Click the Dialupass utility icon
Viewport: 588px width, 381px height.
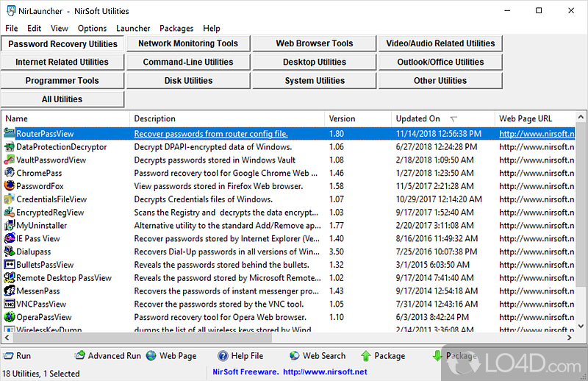[10, 252]
